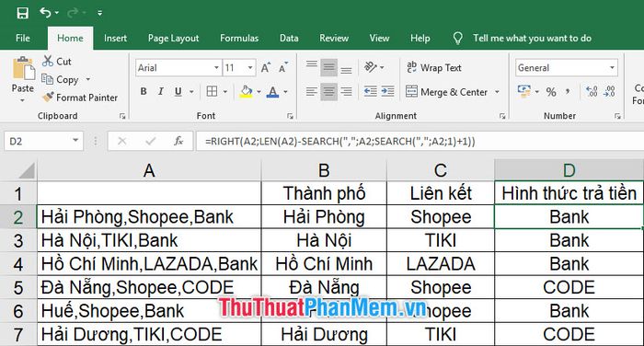Click the Insert Function fx icon
644x346 pixels.
click(178, 142)
